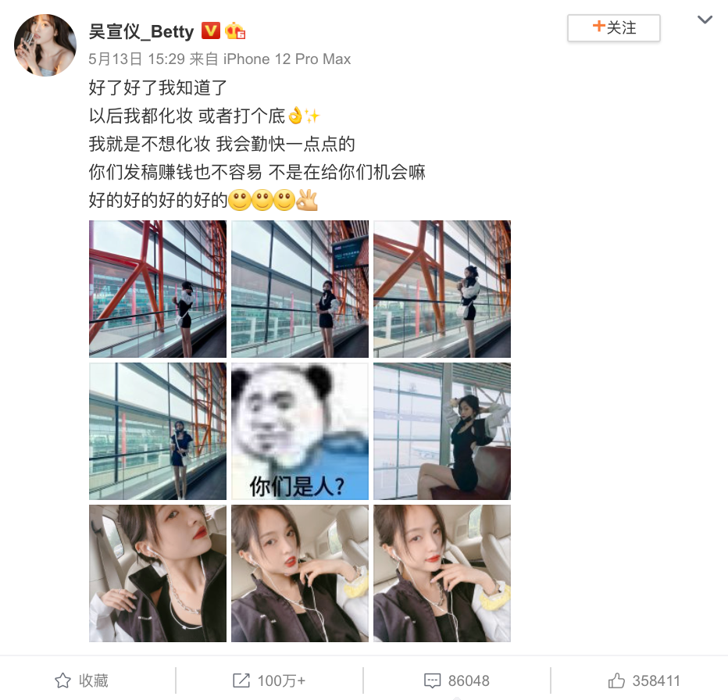Open the bottom-left car selfie photo
This screenshot has height=700, width=728.
coord(158,573)
